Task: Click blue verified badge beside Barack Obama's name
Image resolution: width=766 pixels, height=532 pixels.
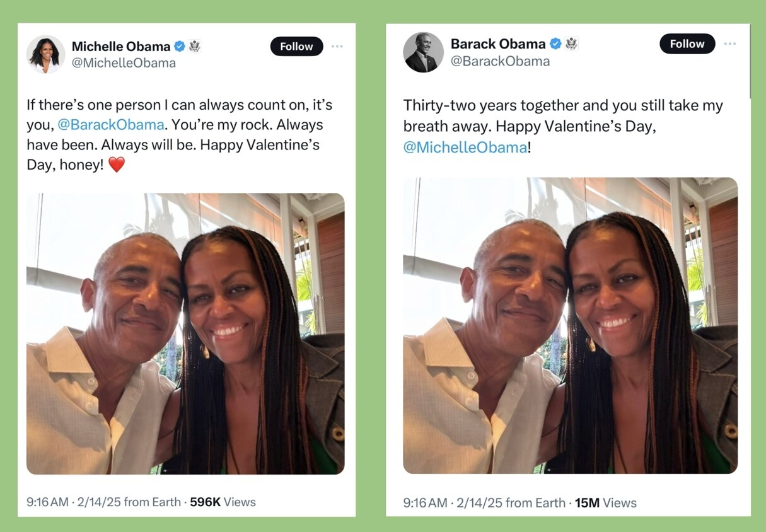Action: pyautogui.click(x=555, y=44)
